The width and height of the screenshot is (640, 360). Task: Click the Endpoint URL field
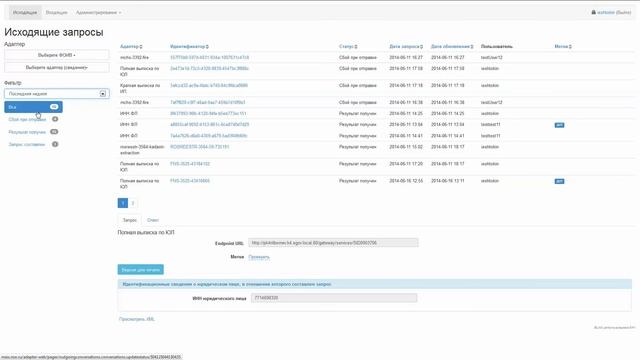pyautogui.click(x=333, y=243)
